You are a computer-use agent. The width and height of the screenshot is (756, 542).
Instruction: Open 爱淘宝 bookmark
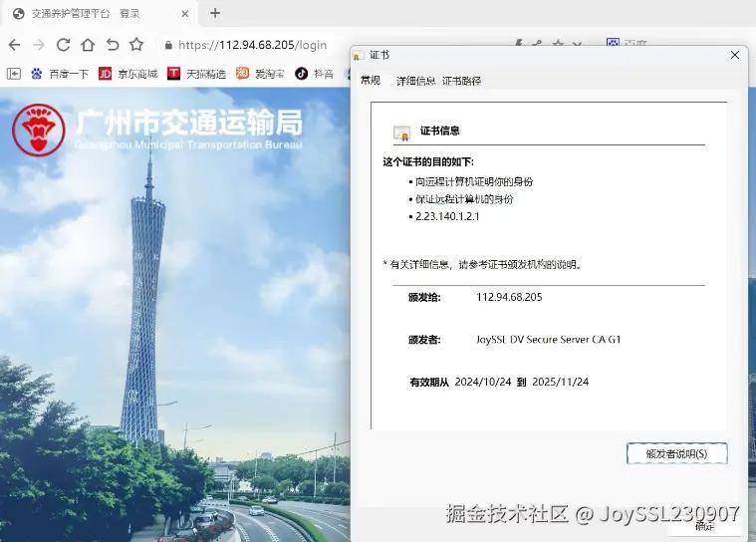pyautogui.click(x=260, y=74)
